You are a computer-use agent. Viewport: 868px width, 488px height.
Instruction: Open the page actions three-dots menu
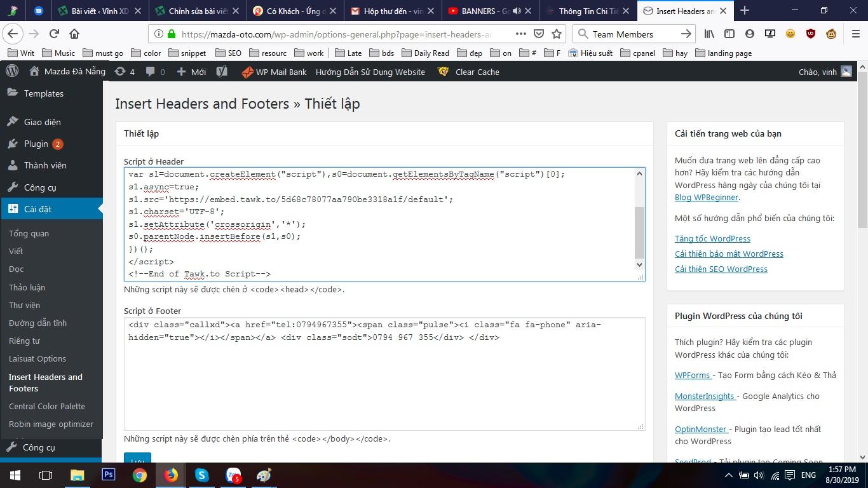(520, 34)
